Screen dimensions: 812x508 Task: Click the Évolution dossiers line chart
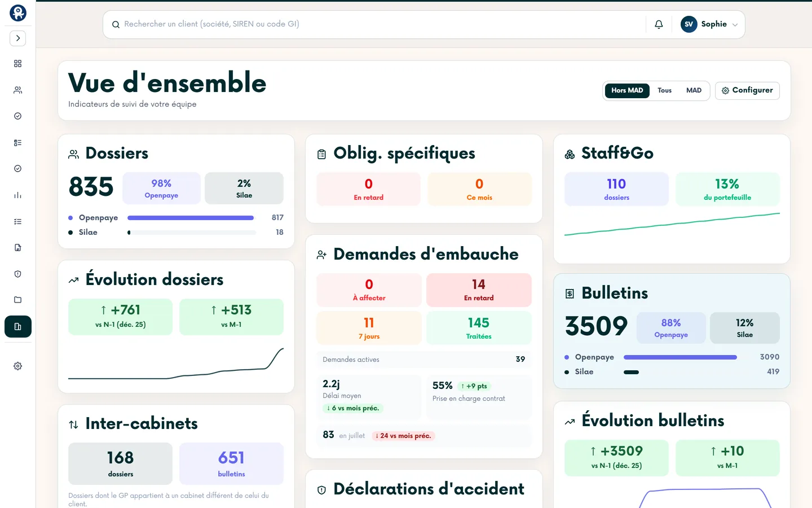(176, 363)
